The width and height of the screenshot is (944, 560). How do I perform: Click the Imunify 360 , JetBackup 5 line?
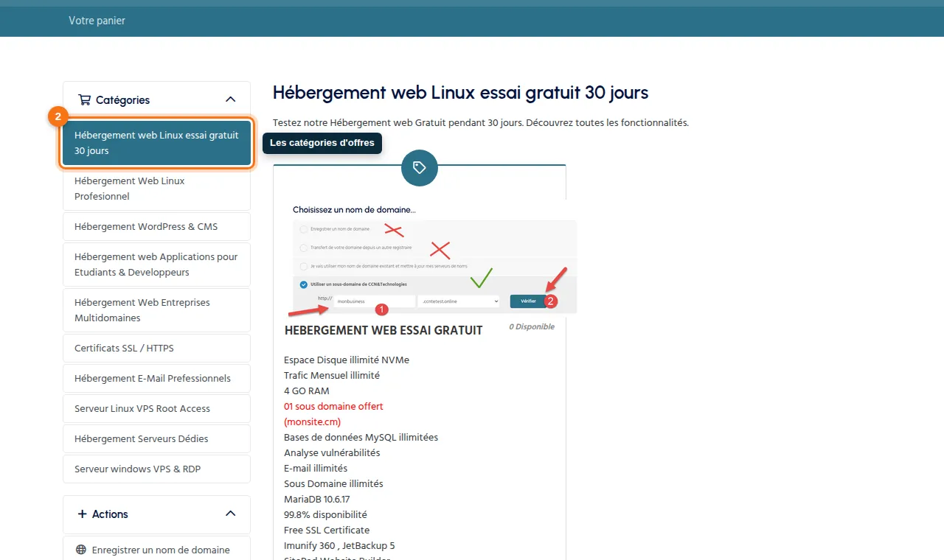[339, 545]
